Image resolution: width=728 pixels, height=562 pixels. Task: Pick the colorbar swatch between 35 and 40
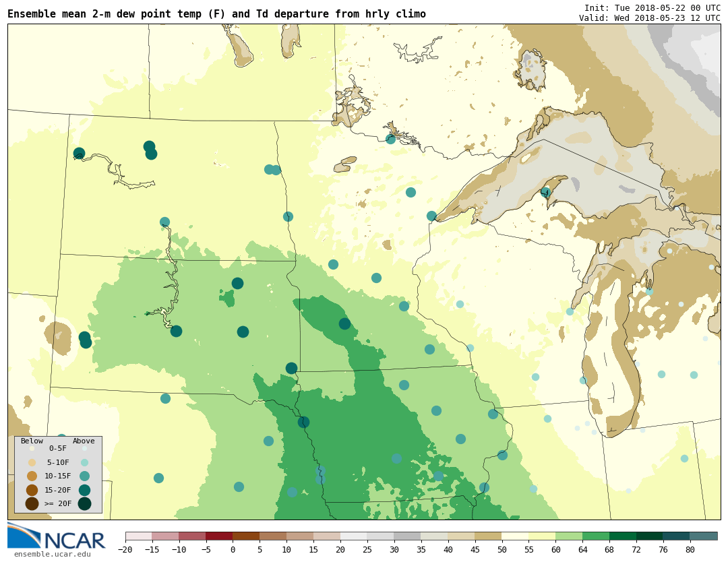[x=435, y=536]
